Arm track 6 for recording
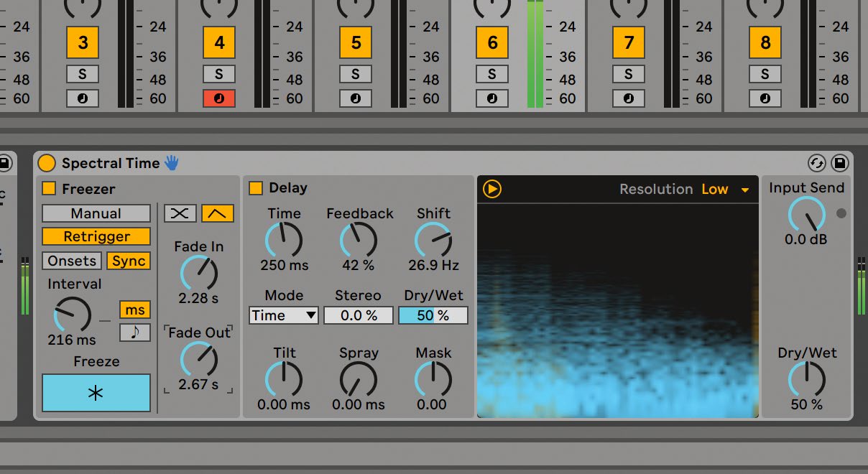Screen dimensions: 868x474 [x=492, y=98]
